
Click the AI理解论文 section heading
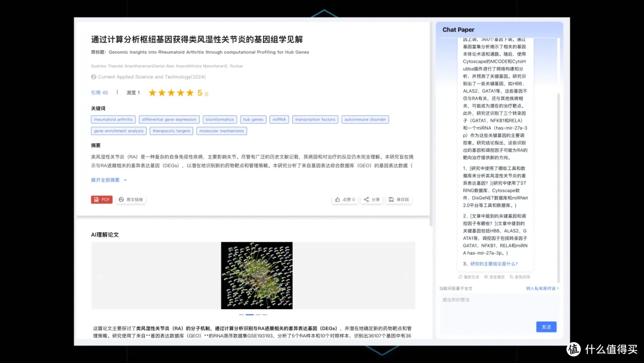click(105, 235)
